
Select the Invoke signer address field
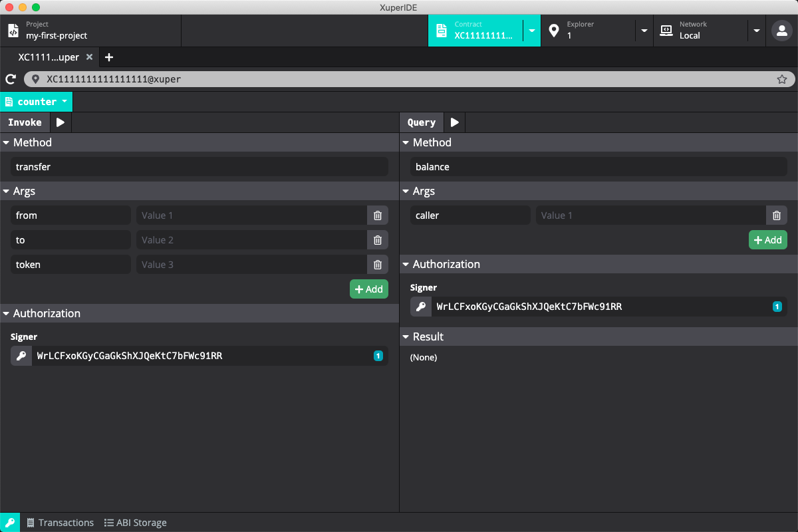tap(210, 356)
